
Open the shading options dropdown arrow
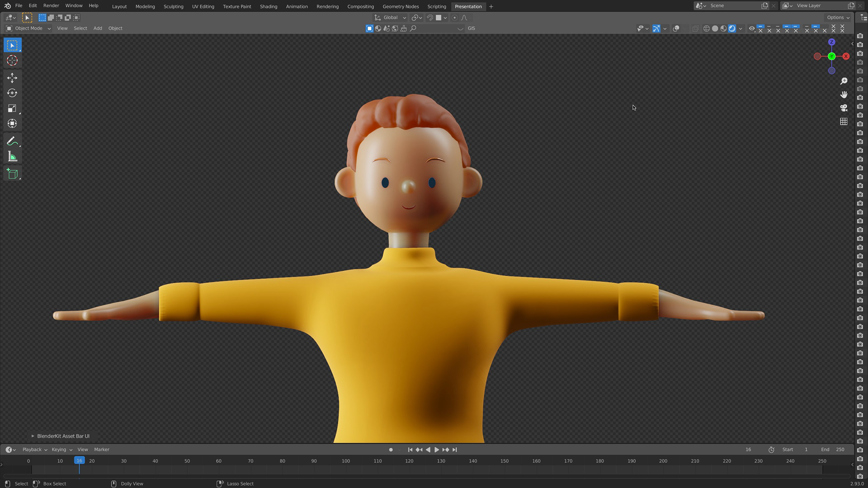(741, 28)
